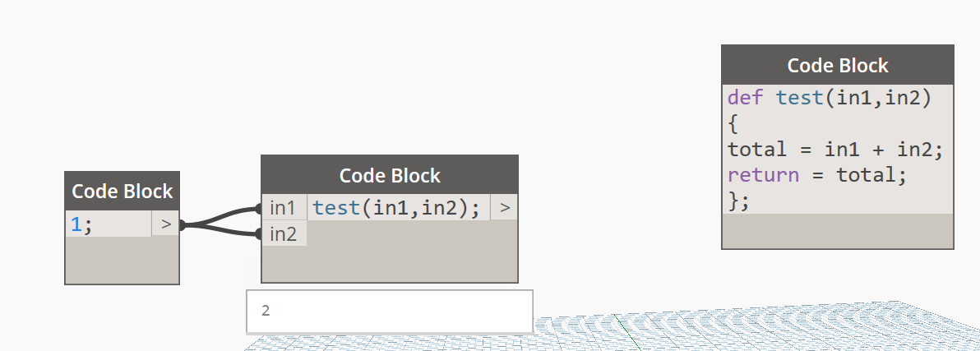The width and height of the screenshot is (980, 351).
Task: Click the closing }; line in definition block
Action: (738, 200)
